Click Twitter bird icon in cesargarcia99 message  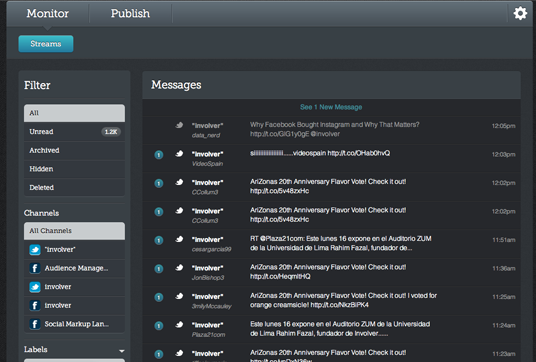click(x=179, y=239)
